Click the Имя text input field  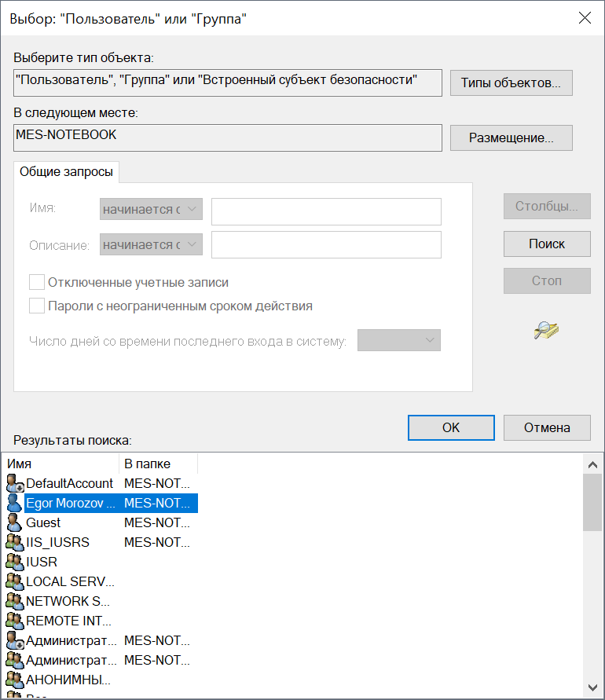click(326, 211)
